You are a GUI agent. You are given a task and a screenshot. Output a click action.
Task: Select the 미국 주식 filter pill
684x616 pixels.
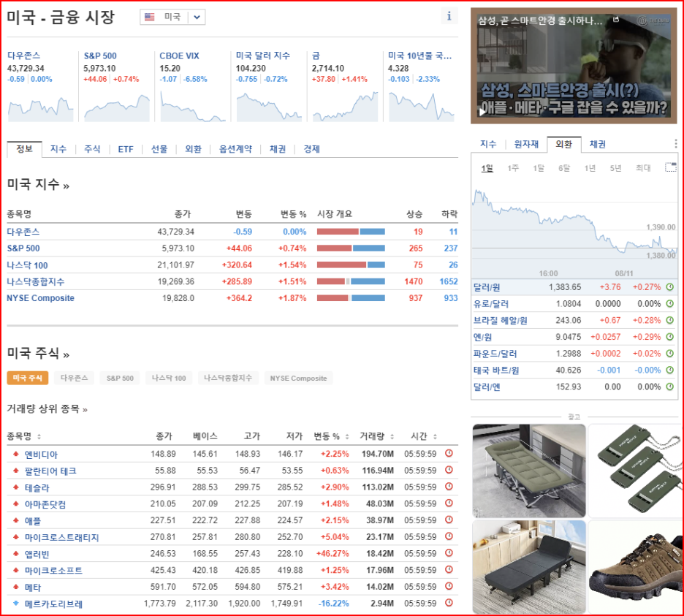click(x=28, y=378)
